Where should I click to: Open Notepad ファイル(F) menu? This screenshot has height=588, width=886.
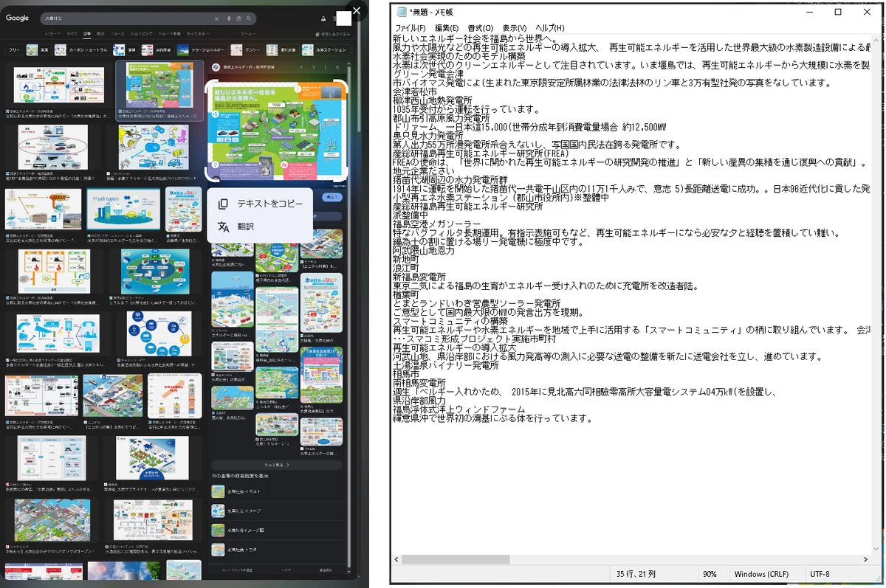pos(410,28)
